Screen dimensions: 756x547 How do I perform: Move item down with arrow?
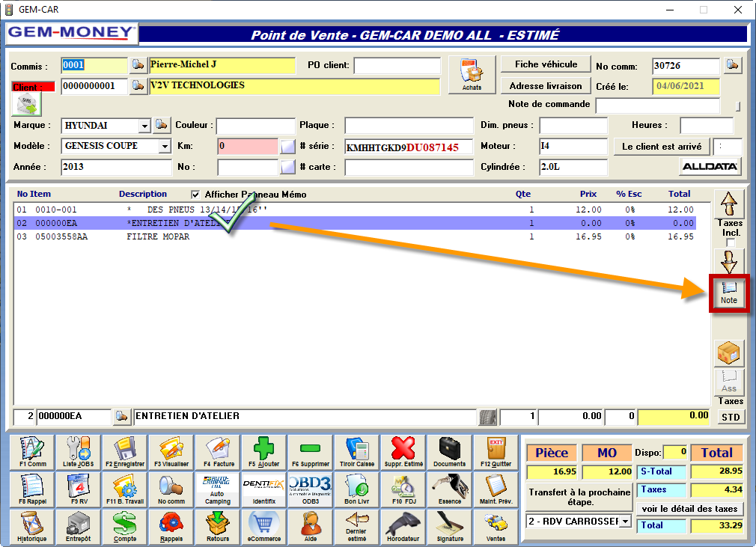(729, 262)
